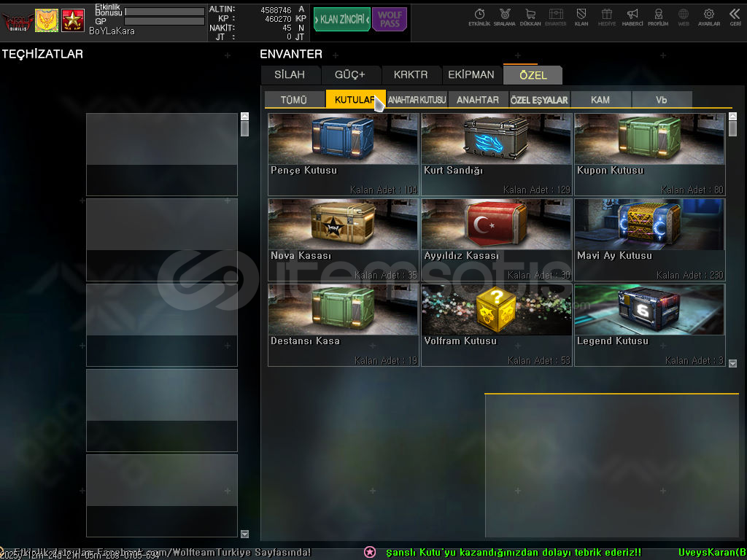Click equipment list scrollbar up arrow
The image size is (747, 560).
(x=244, y=116)
